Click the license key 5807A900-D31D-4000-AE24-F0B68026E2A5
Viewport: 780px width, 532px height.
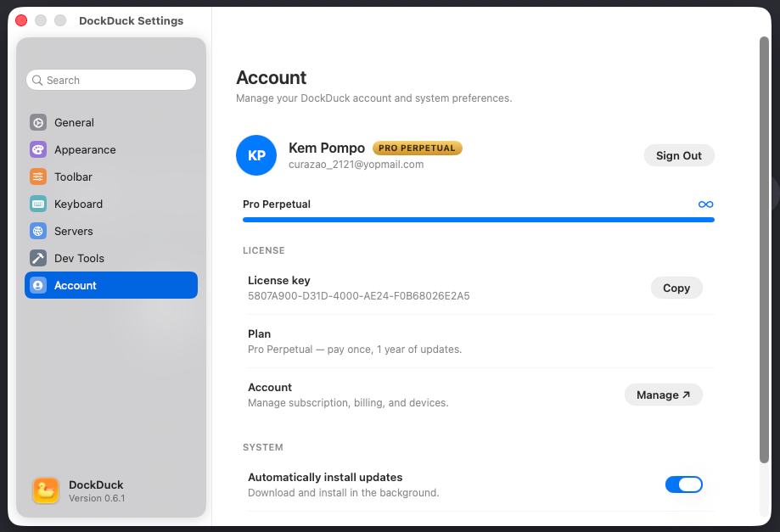tap(359, 296)
